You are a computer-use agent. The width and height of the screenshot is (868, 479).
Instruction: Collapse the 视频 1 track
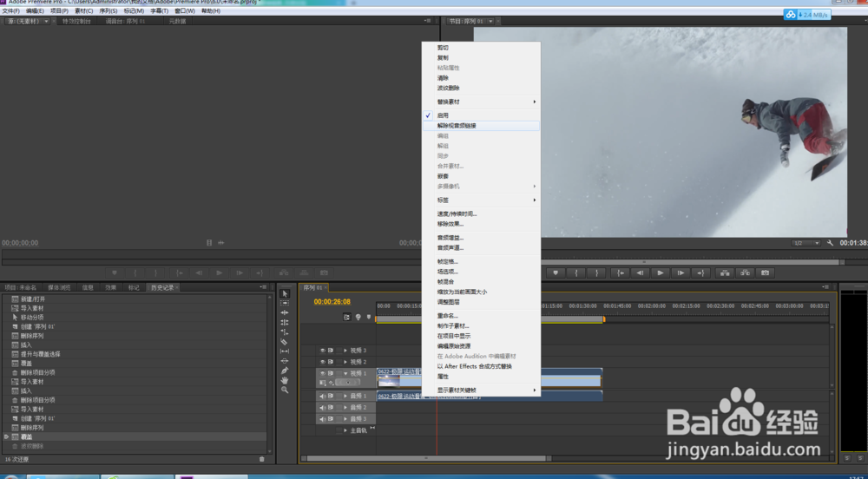[x=346, y=373]
